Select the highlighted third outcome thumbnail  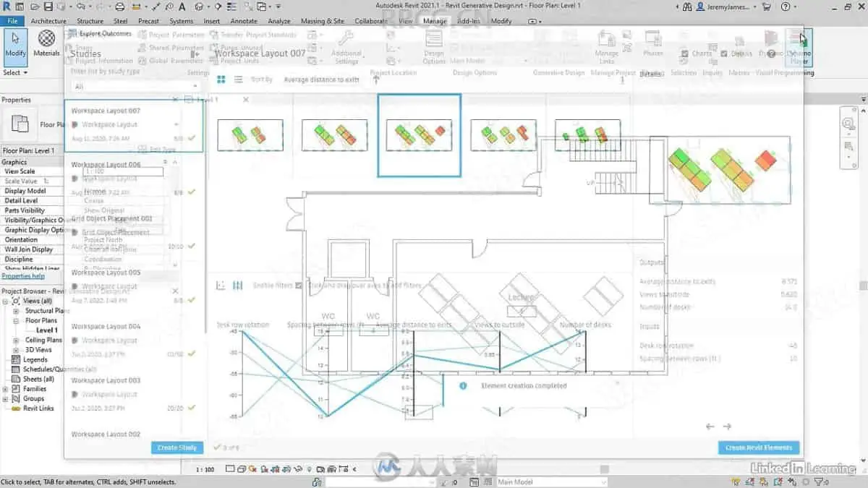tap(419, 135)
